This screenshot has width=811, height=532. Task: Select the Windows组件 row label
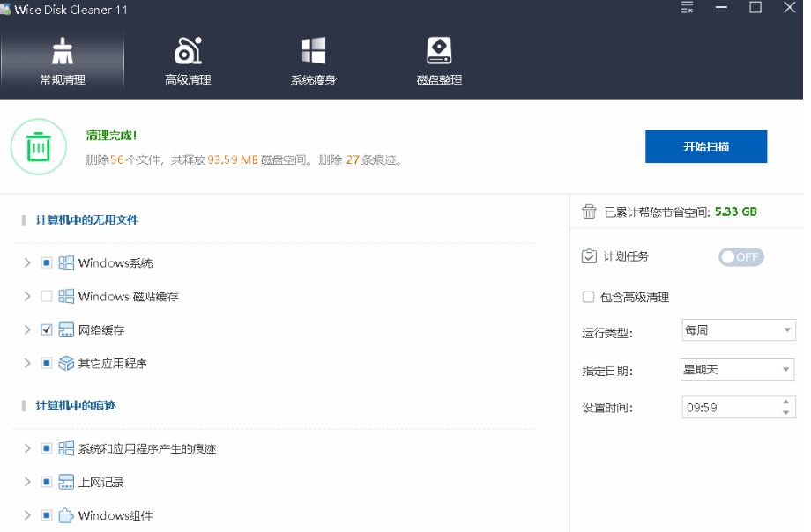tap(115, 515)
